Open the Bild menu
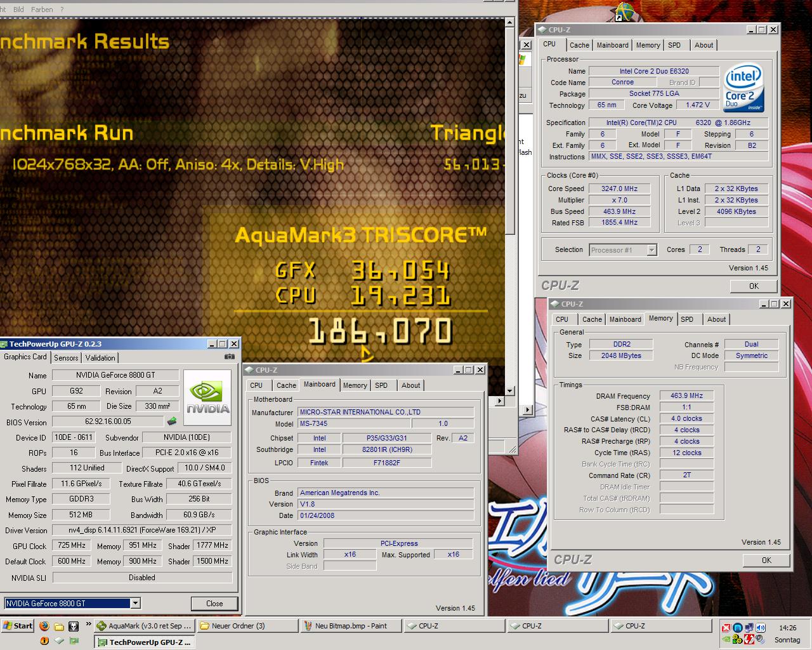Screen dimensions: 812x650 tap(19, 10)
